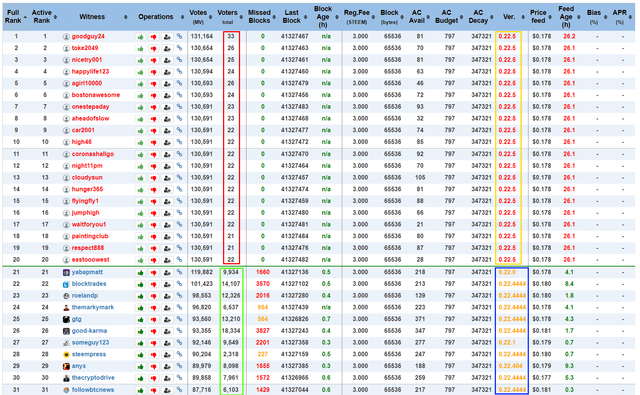640x395 pixels.
Task: Click the person icon in onestepaday's operations
Action: click(x=167, y=107)
